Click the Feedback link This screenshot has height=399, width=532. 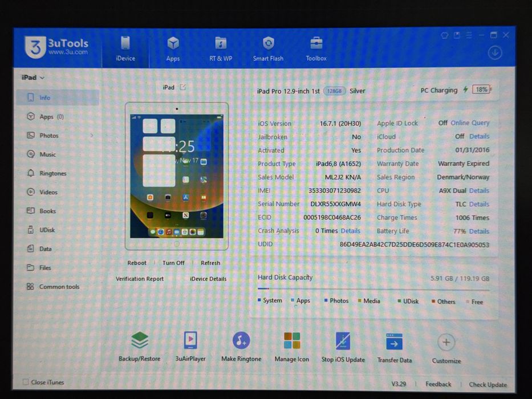click(438, 384)
